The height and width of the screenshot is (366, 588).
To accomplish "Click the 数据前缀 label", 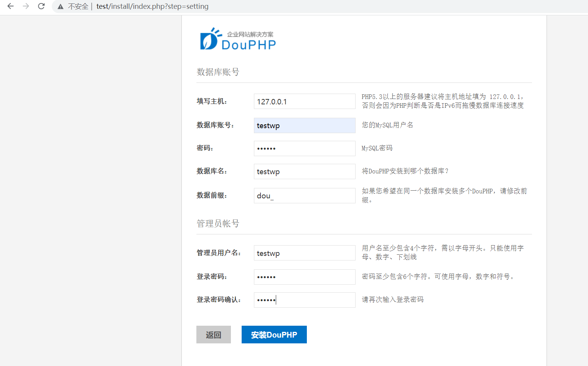I will (x=212, y=195).
